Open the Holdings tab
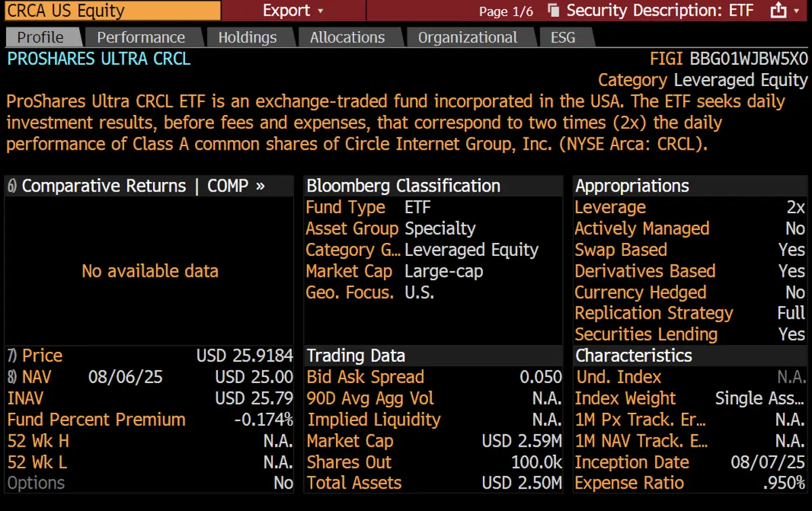 248,37
